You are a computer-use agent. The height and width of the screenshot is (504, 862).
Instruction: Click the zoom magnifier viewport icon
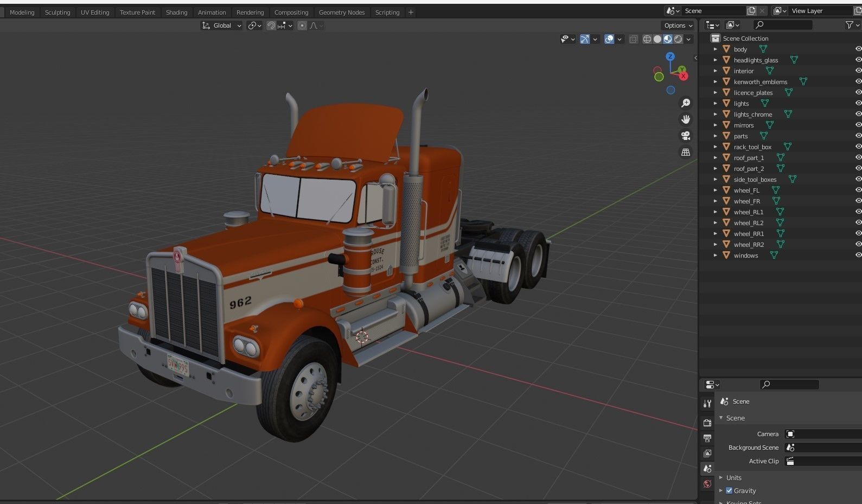(686, 103)
